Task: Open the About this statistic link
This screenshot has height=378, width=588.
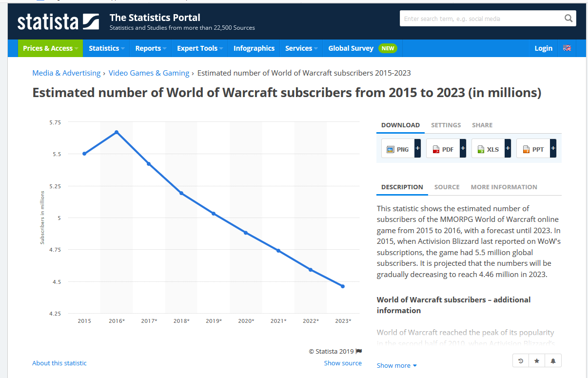Action: 59,363
